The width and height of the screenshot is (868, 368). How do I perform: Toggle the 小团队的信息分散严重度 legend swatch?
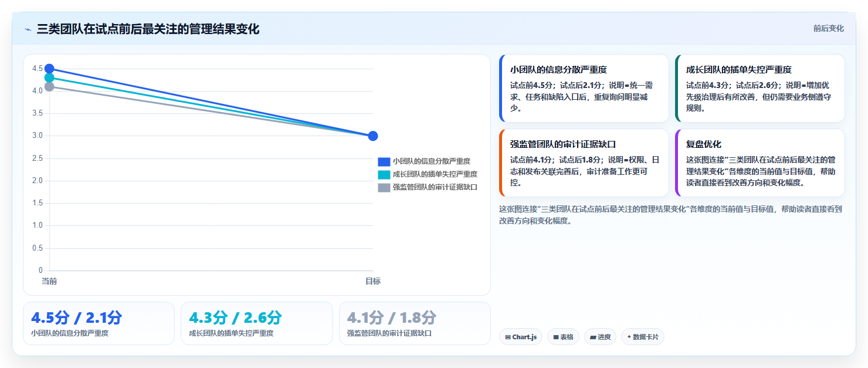tap(384, 161)
